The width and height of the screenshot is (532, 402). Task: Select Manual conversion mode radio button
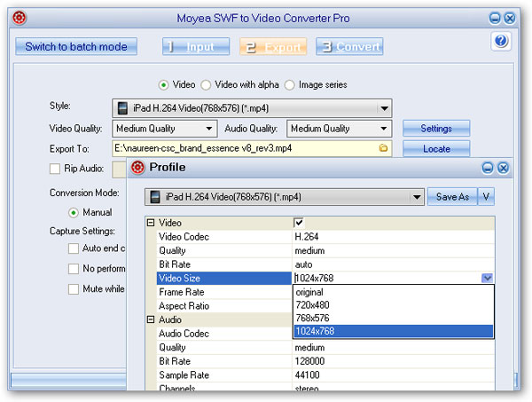pos(74,213)
